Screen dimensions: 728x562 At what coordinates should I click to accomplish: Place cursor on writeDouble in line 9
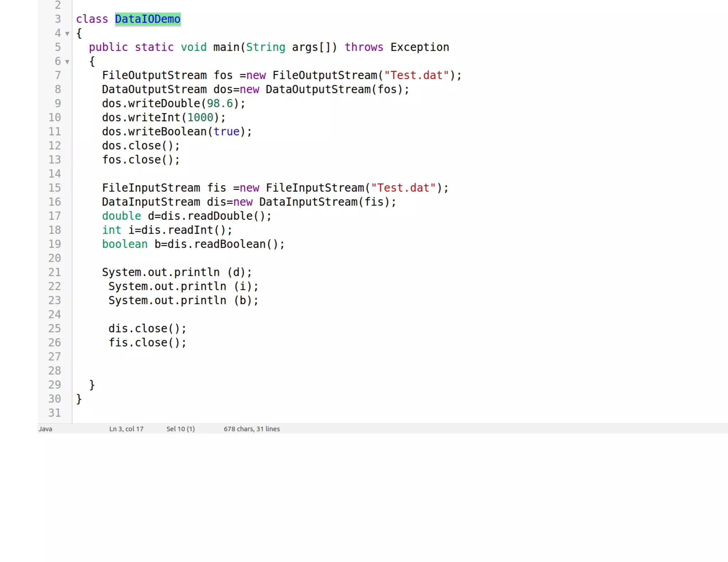click(164, 103)
